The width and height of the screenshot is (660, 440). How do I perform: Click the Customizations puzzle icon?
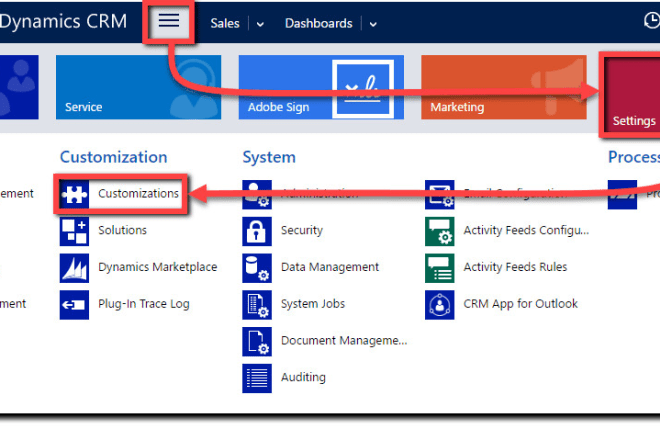click(x=75, y=195)
